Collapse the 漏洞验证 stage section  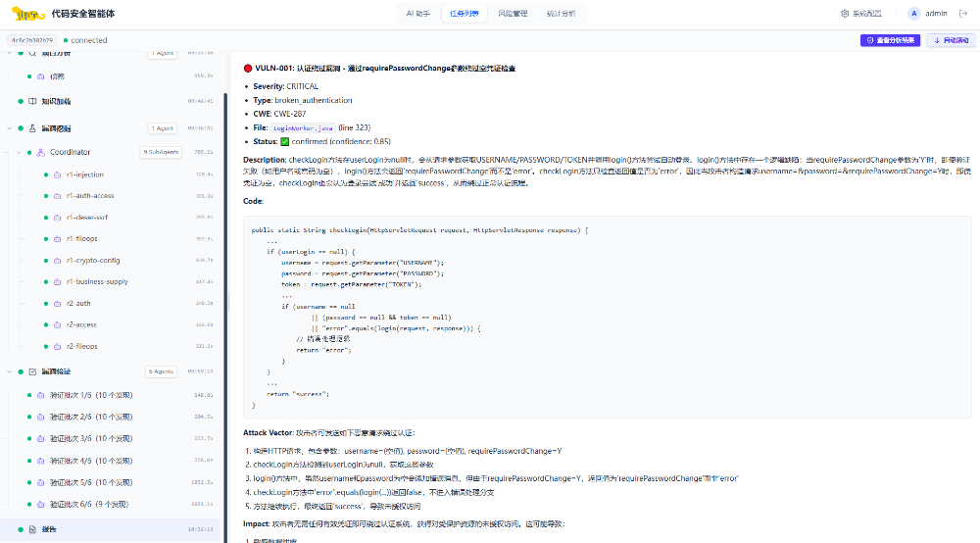(8, 371)
